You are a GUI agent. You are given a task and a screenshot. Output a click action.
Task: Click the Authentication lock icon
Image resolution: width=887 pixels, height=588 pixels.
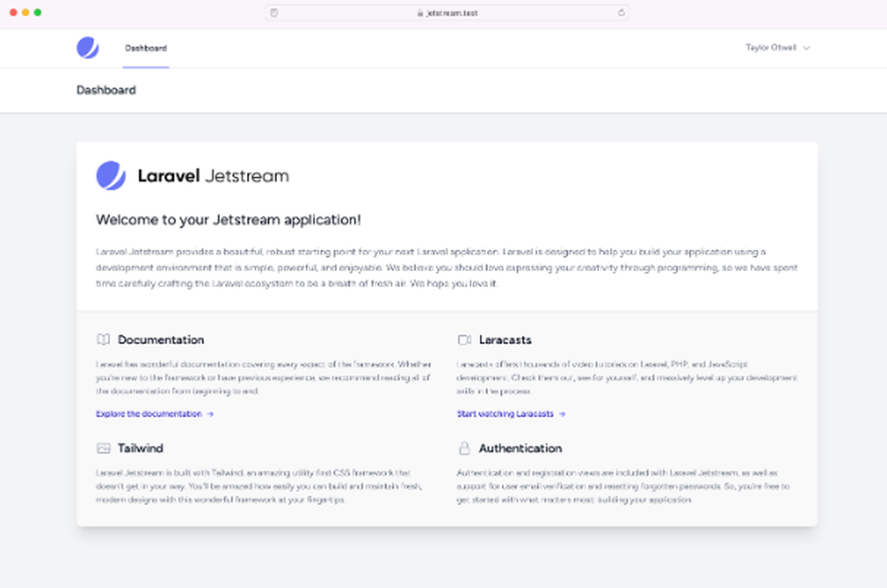[465, 449]
